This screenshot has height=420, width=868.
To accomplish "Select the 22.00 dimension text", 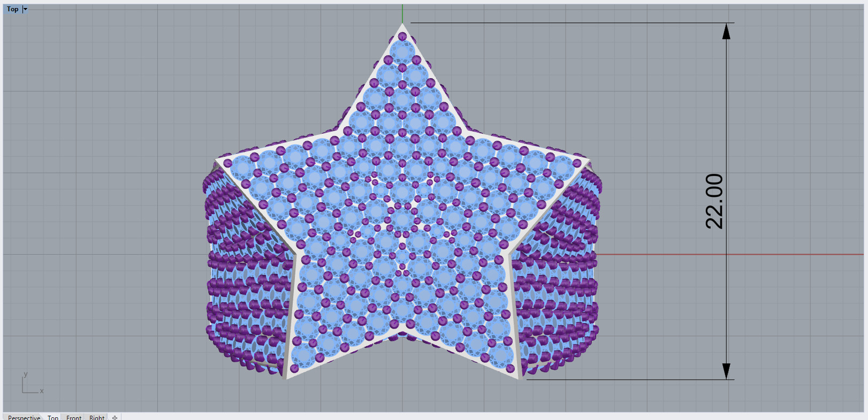I will pos(714,201).
